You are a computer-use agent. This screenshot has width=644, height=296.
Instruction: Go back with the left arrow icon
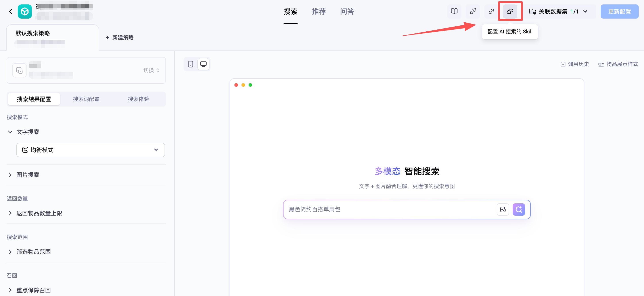[10, 12]
